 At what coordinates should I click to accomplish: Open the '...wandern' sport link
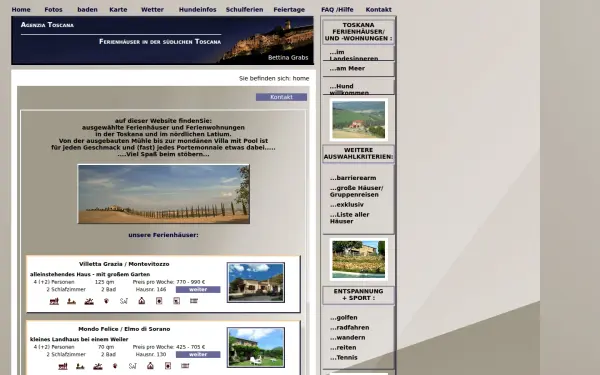click(347, 338)
